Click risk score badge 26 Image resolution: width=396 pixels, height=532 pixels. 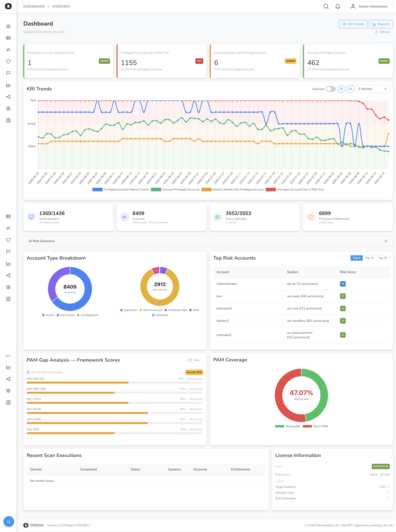pos(343,284)
